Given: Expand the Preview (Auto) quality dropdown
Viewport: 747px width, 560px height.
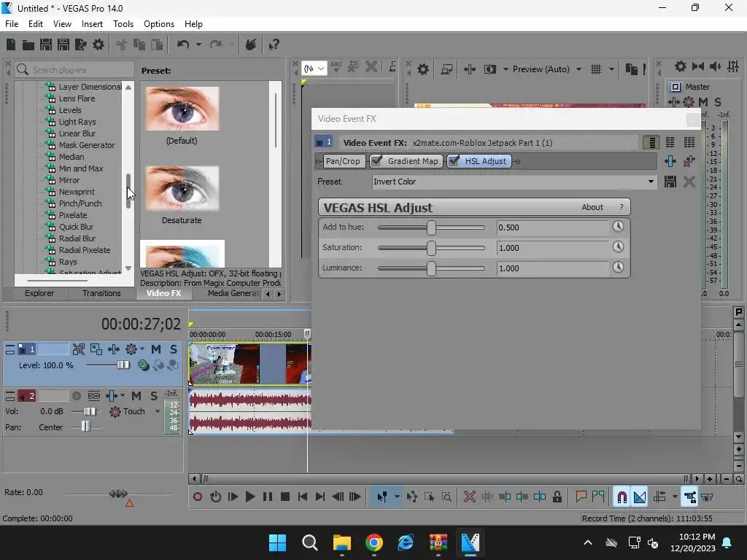Looking at the screenshot, I should coord(578,69).
